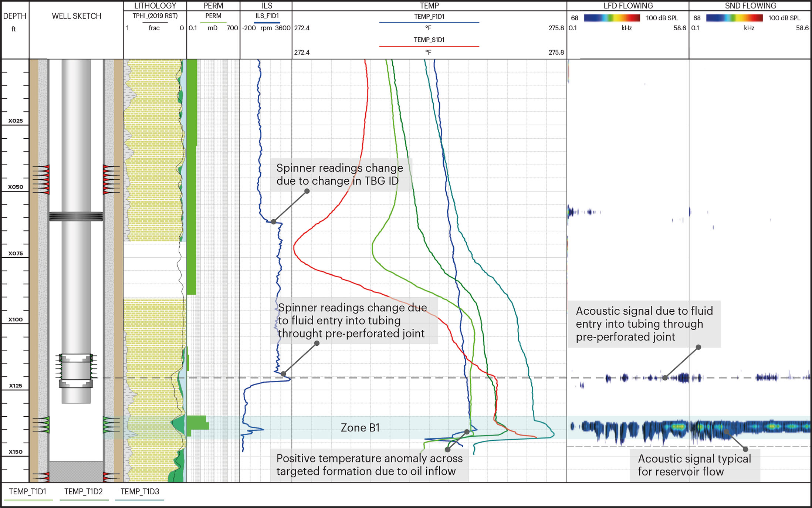Click the Spinner readings TBG ID annotation

(340, 175)
